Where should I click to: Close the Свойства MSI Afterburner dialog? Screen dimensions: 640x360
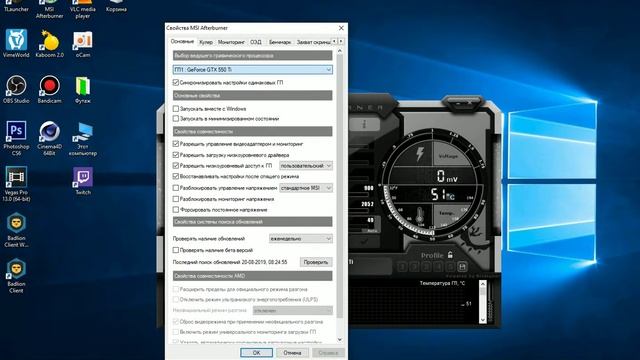pyautogui.click(x=341, y=28)
